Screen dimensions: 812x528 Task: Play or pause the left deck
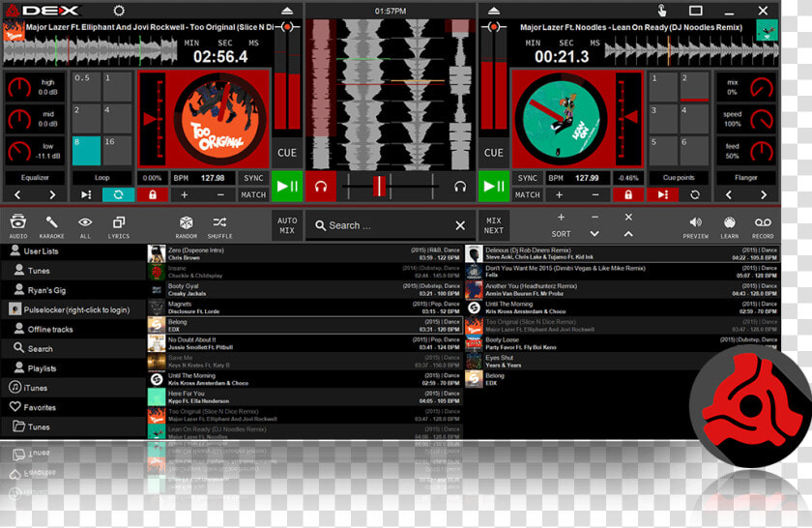click(286, 186)
